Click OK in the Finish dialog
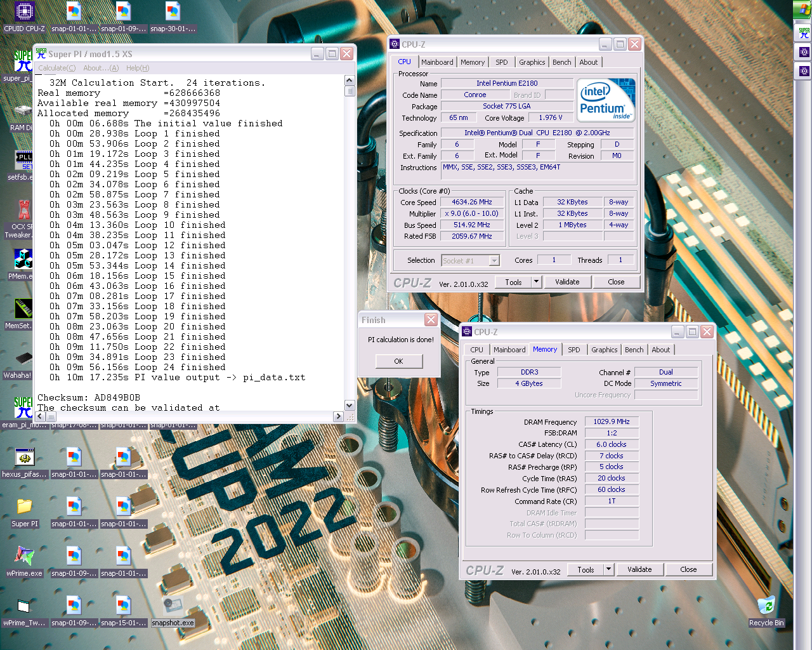The image size is (812, 650). pos(398,361)
